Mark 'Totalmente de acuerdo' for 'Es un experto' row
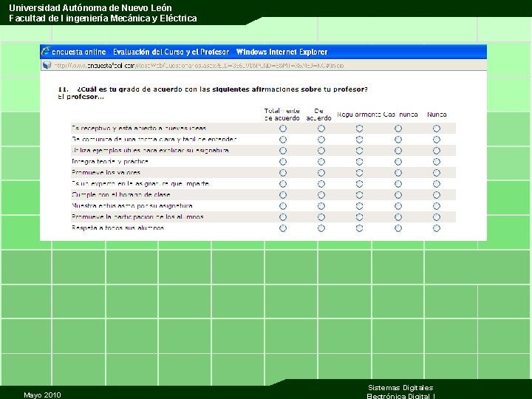Image resolution: width=532 pixels, height=399 pixels. pos(283,184)
